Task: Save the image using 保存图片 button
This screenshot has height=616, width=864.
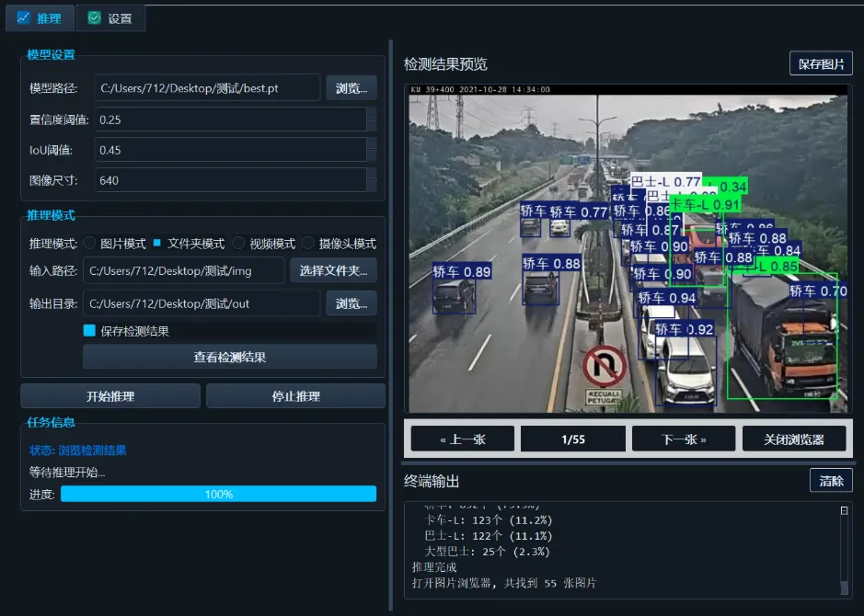Action: click(x=821, y=63)
